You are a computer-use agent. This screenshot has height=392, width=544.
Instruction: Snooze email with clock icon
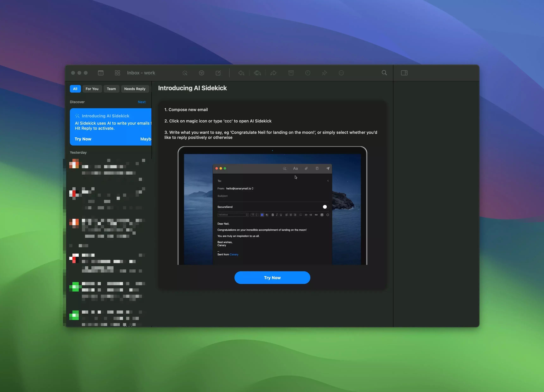click(308, 73)
